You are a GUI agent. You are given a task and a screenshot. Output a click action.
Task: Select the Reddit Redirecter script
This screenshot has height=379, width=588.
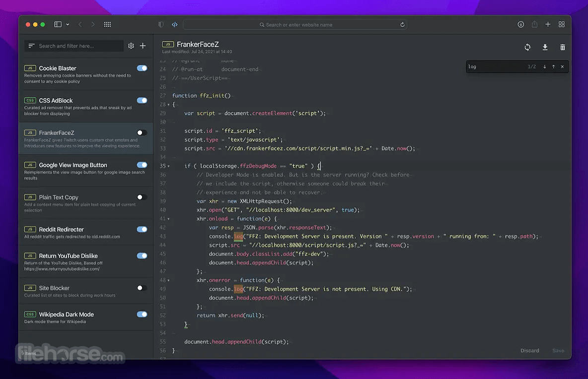(x=86, y=232)
